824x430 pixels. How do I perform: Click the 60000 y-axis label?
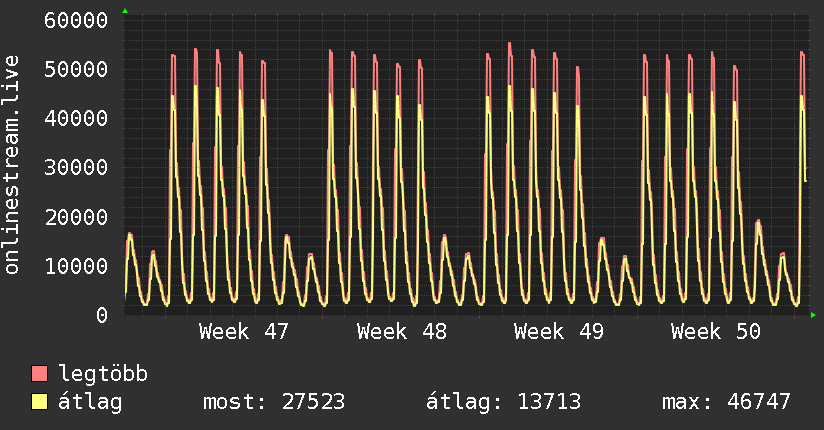[76, 21]
